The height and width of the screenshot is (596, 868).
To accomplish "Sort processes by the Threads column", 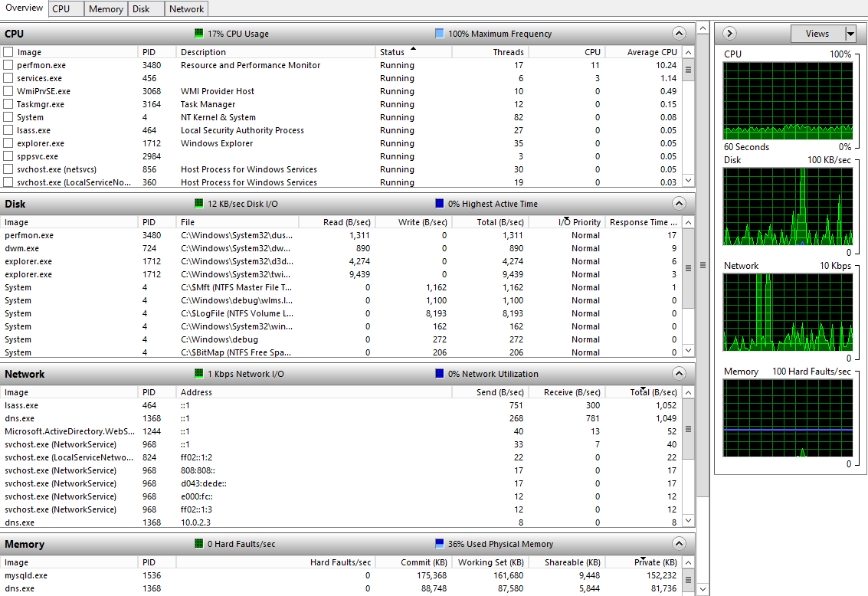I will click(x=509, y=51).
